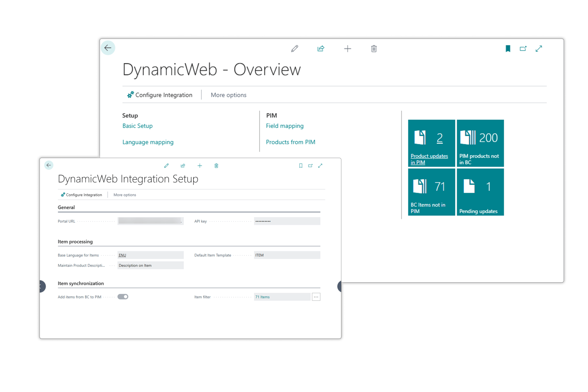The image size is (588, 392).
Task: Click the delete trash icon on Overview toolbar
Action: [x=374, y=49]
